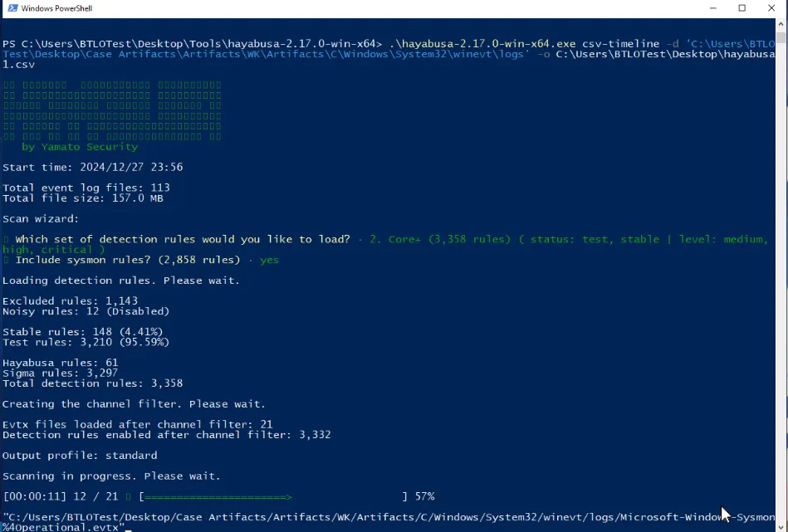This screenshot has height=532, width=788.
Task: Click the Windows PowerShell title bar label
Action: point(56,7)
